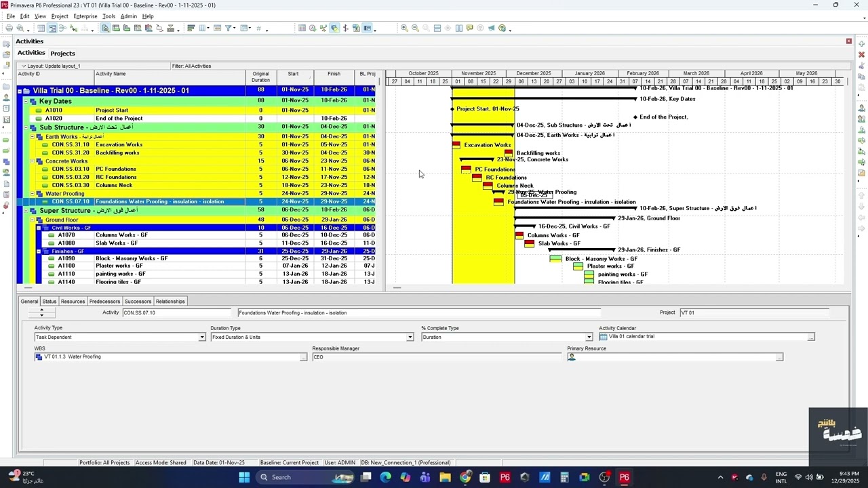
Task: Open the % Complete Type dropdown
Action: (589, 337)
